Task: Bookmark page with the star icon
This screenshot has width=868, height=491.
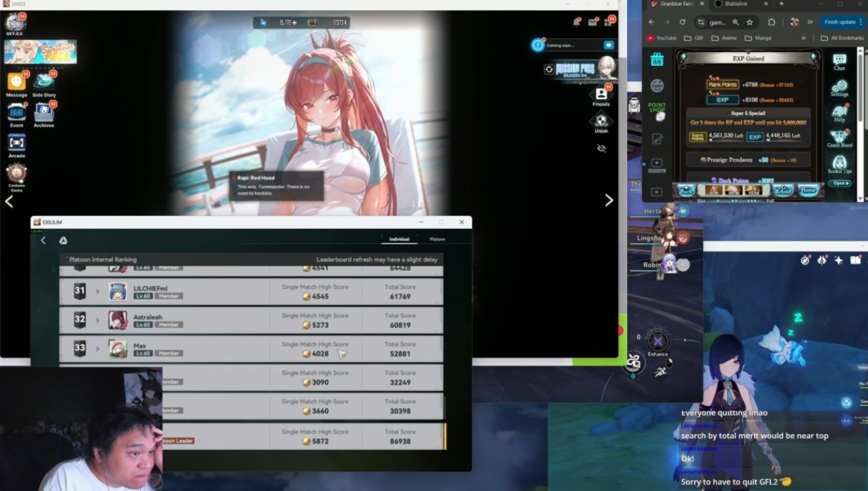Action: 749,22
